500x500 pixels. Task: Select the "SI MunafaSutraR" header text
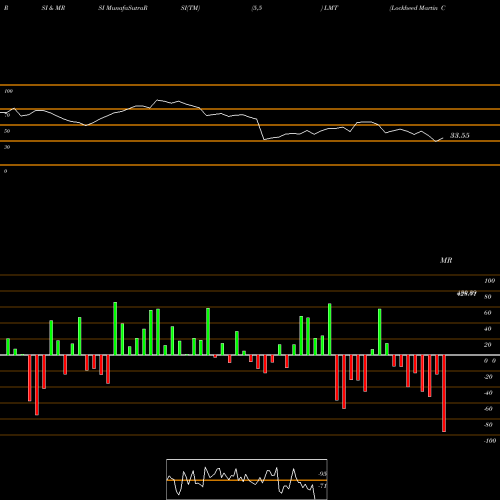123,8
